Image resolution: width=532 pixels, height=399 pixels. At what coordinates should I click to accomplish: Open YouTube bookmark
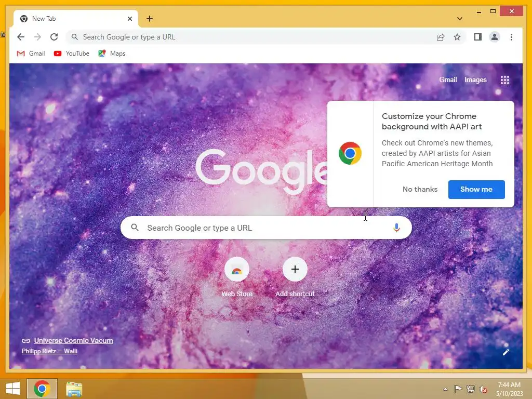(x=71, y=54)
